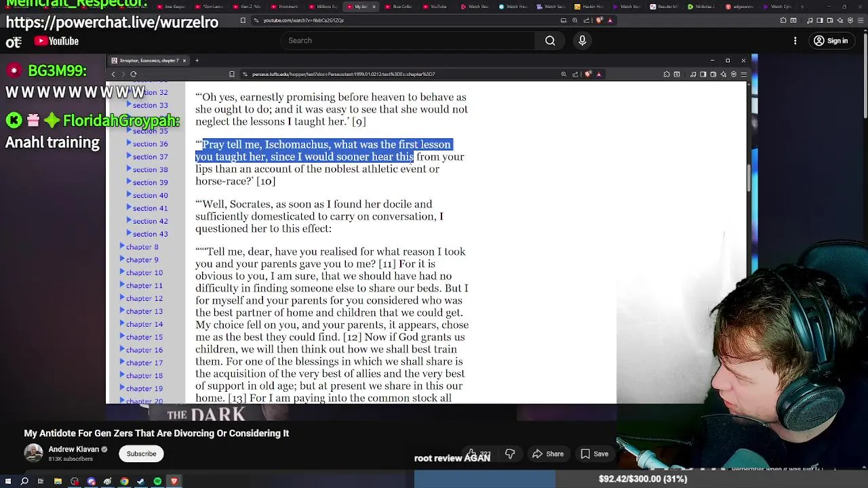Open the chapter 17 link
868x488 pixels.
[144, 363]
